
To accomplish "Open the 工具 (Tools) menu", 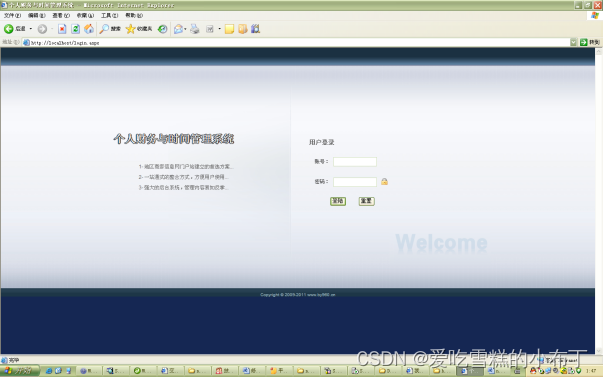I will [x=109, y=15].
